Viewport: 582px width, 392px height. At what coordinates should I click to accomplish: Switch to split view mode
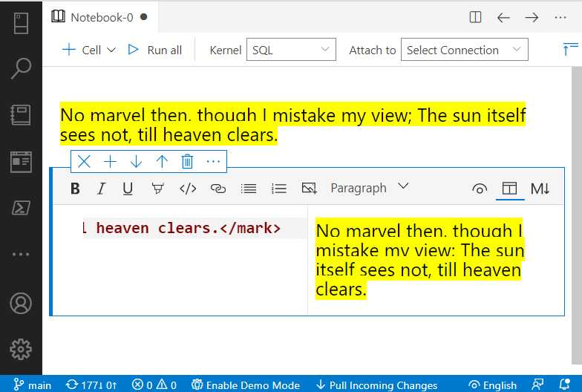pyautogui.click(x=509, y=189)
